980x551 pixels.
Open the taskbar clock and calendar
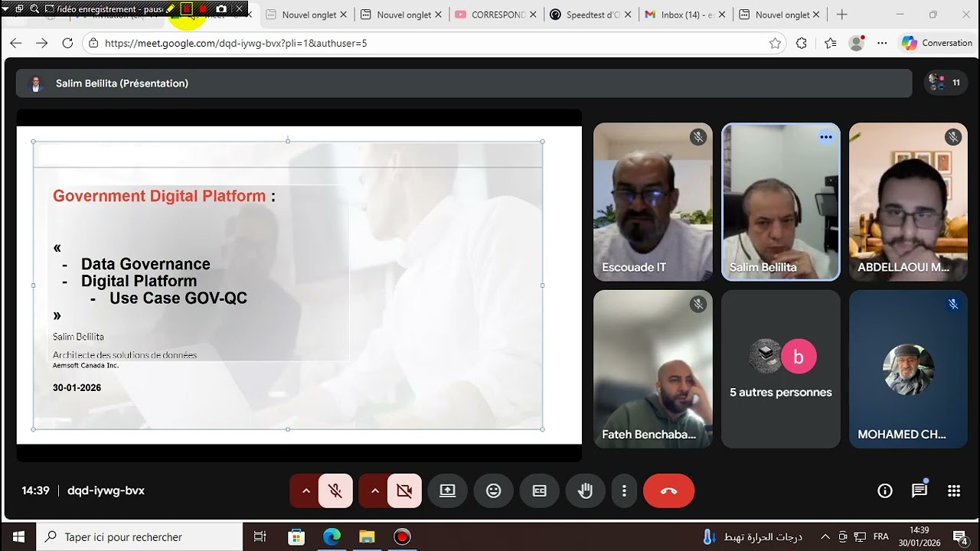pos(919,537)
